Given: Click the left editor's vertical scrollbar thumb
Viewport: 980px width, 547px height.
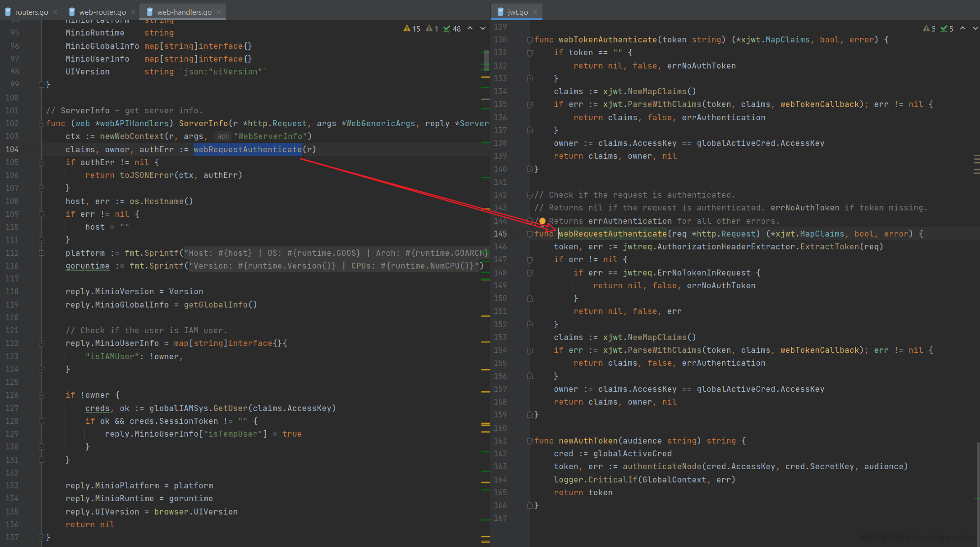Looking at the screenshot, I should [487, 60].
